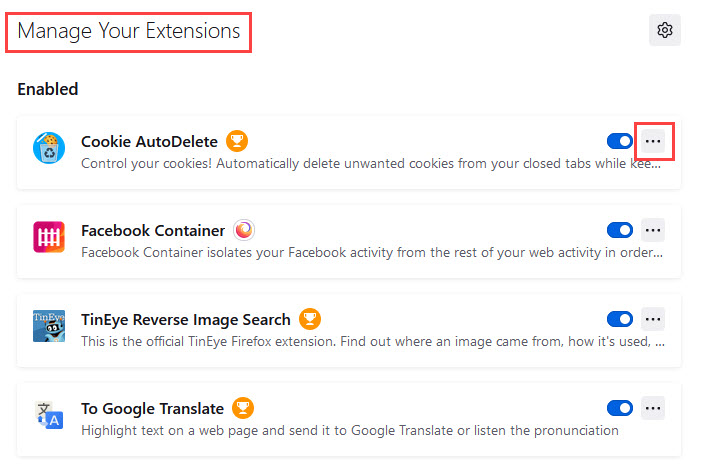The width and height of the screenshot is (720, 467).
Task: Toggle off TinEye Reverse Image Search
Action: coord(620,320)
